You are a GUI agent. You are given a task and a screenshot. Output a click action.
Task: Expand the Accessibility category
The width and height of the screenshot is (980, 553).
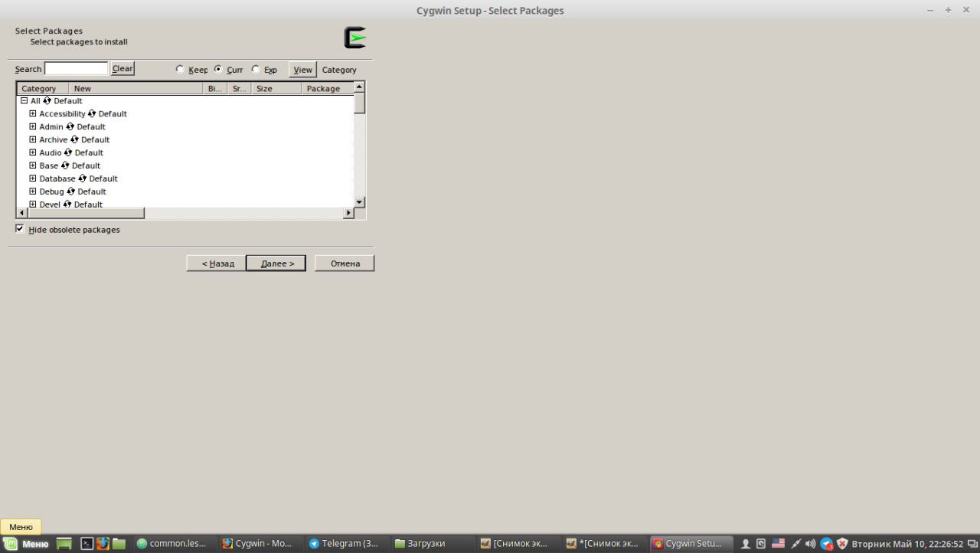pyautogui.click(x=33, y=114)
